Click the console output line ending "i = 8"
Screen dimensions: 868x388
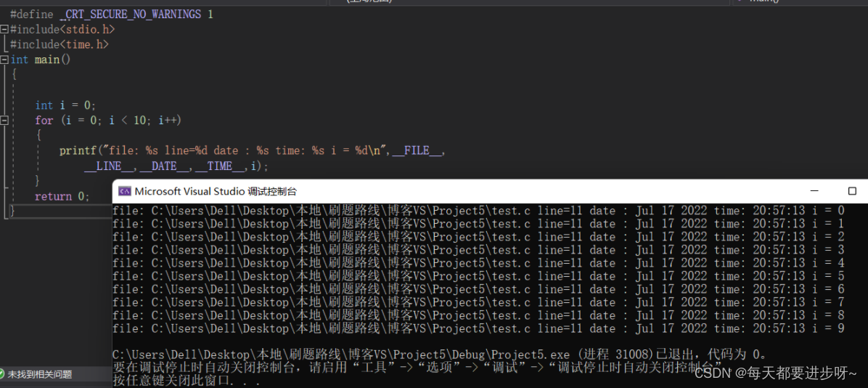[478, 315]
